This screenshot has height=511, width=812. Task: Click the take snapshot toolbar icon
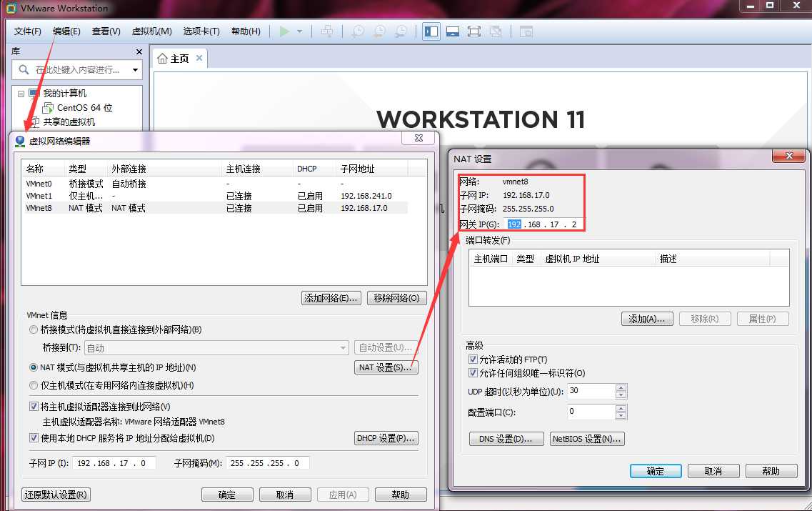click(x=358, y=31)
